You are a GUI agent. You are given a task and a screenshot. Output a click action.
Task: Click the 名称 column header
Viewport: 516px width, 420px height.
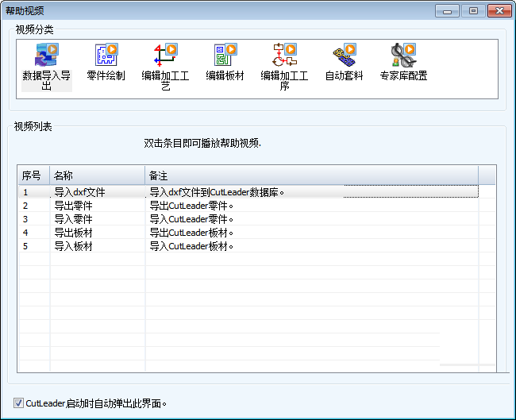tap(97, 175)
